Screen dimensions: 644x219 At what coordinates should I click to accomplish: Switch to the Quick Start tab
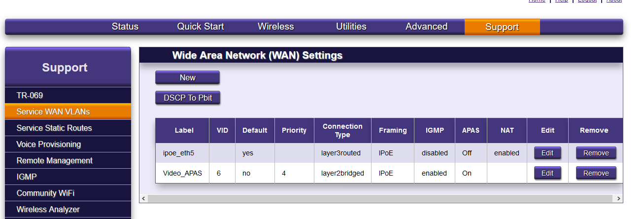pos(201,27)
